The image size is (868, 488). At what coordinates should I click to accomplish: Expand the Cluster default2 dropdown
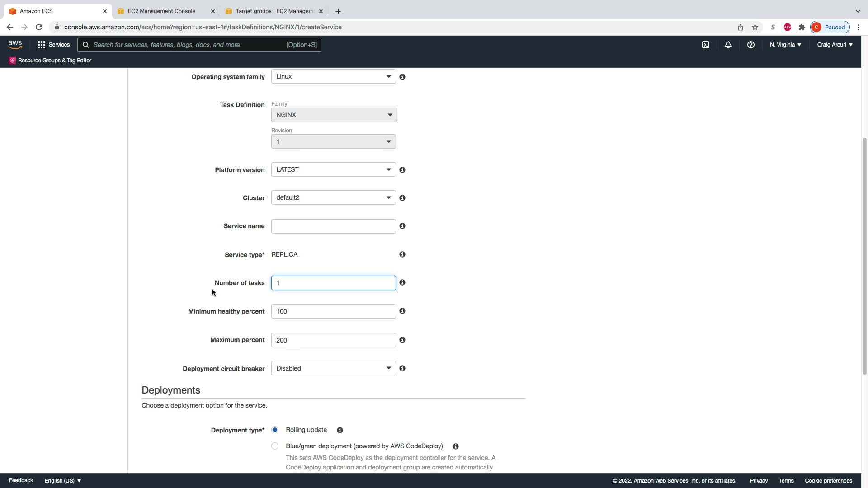tap(333, 197)
